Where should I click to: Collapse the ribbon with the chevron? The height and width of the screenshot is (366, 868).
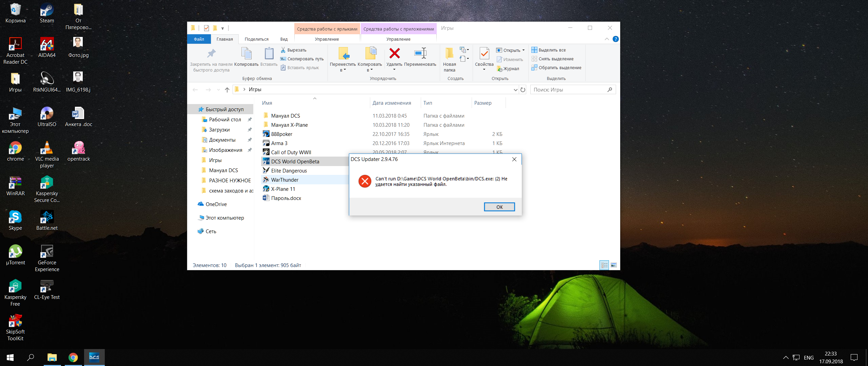[607, 39]
